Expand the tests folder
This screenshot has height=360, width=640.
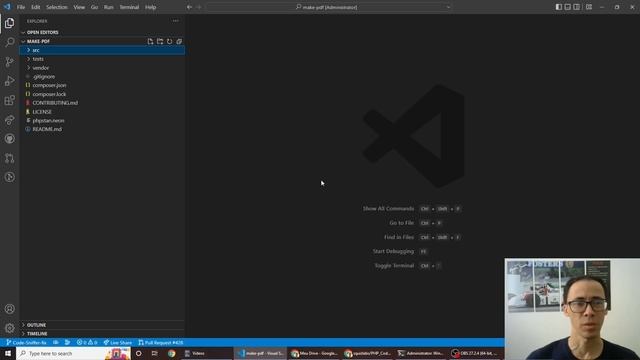(102, 59)
